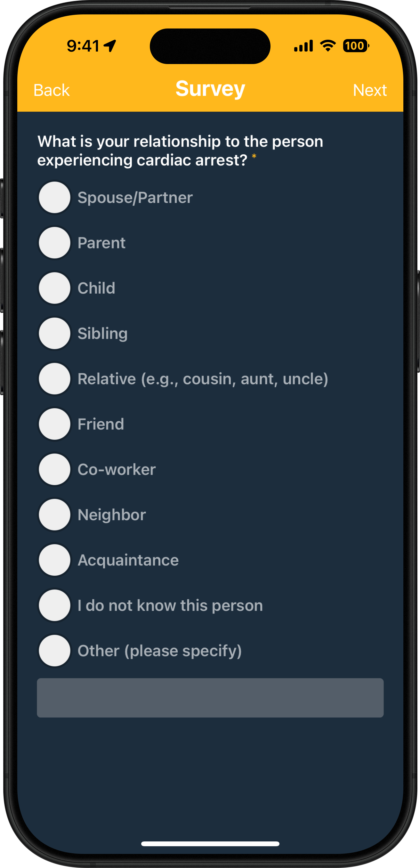Viewport: 420px width, 868px height.
Task: Select the Relative (e.g., cousin, aunt, uncle) option
Action: [x=54, y=379]
